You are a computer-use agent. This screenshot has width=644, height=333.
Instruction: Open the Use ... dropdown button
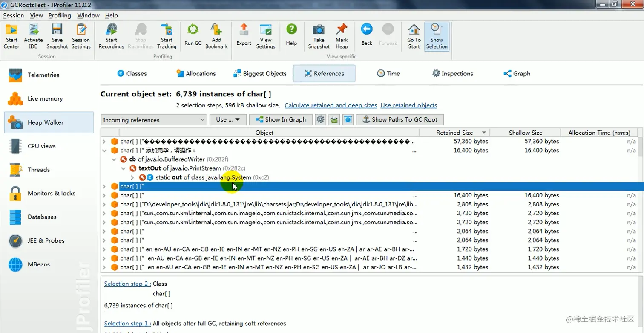228,120
